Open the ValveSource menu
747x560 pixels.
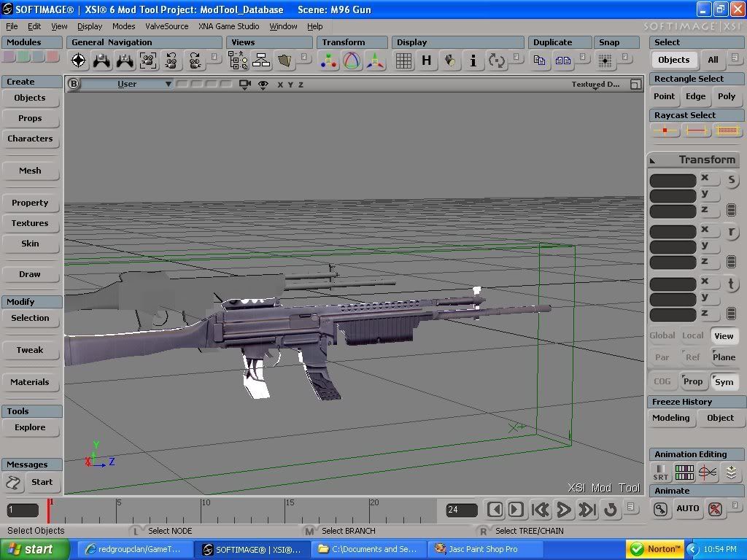click(167, 26)
